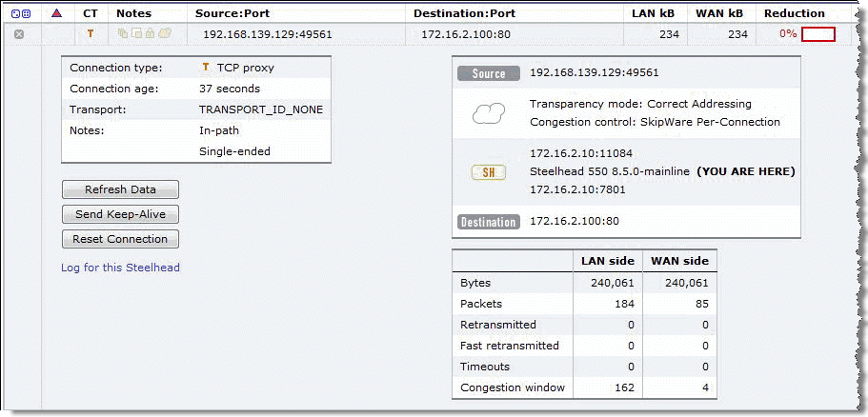Sort by Destination:Port column header
The height and width of the screenshot is (417, 868).
[x=465, y=13]
